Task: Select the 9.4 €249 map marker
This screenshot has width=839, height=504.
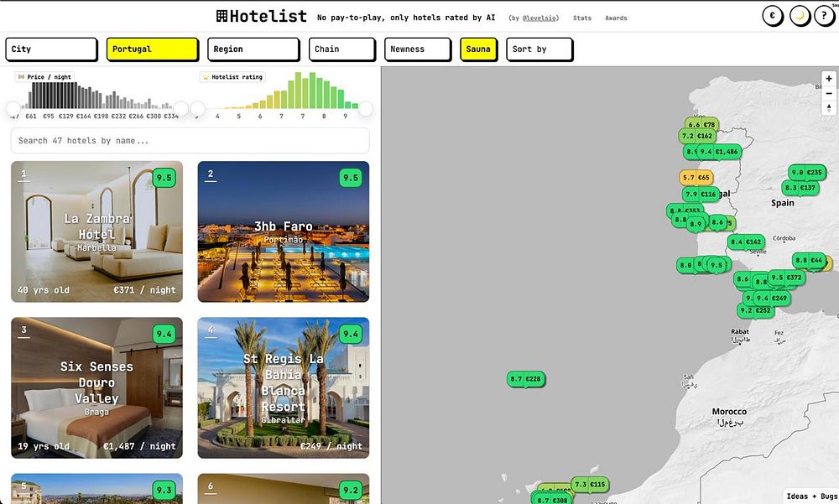Action: tap(772, 299)
